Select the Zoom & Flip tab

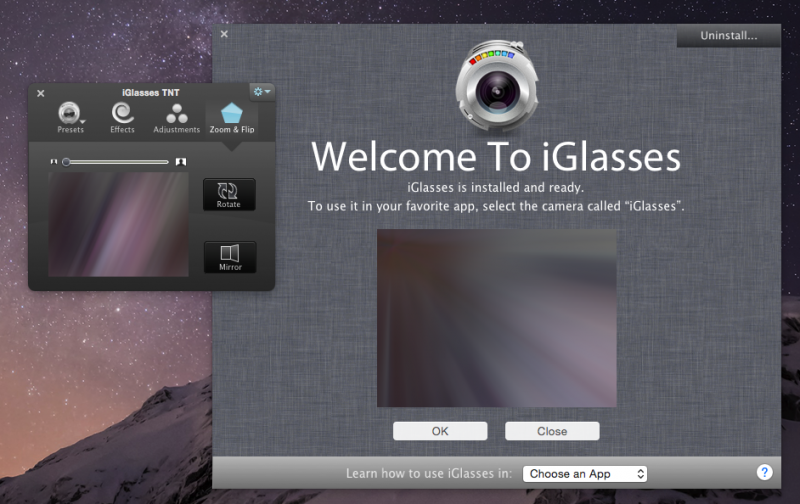(231, 117)
